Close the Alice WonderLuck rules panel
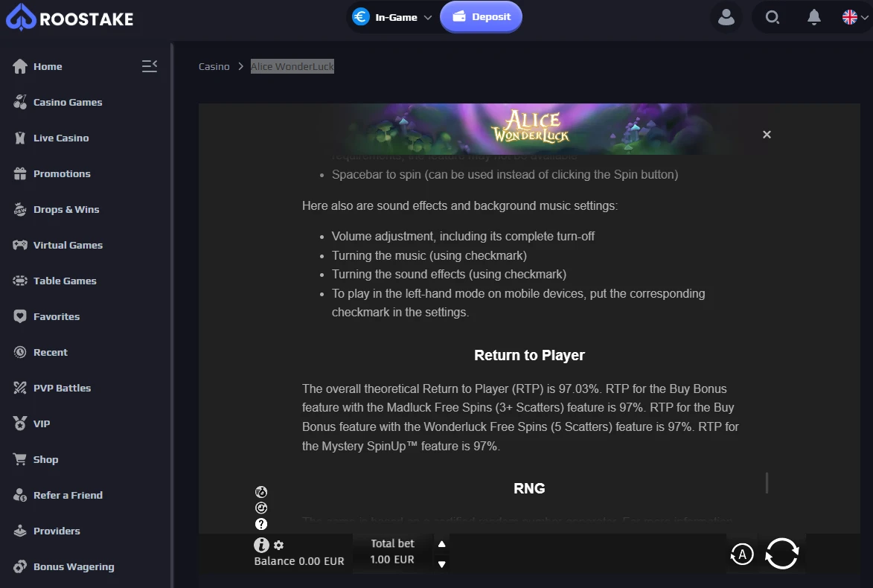Viewport: 873px width, 588px height. (767, 135)
